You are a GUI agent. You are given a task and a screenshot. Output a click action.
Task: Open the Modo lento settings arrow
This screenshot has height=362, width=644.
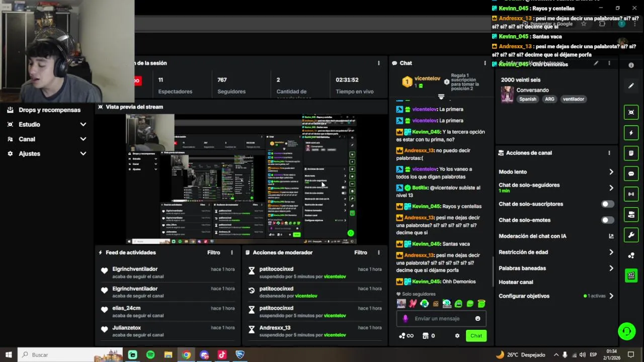point(611,172)
